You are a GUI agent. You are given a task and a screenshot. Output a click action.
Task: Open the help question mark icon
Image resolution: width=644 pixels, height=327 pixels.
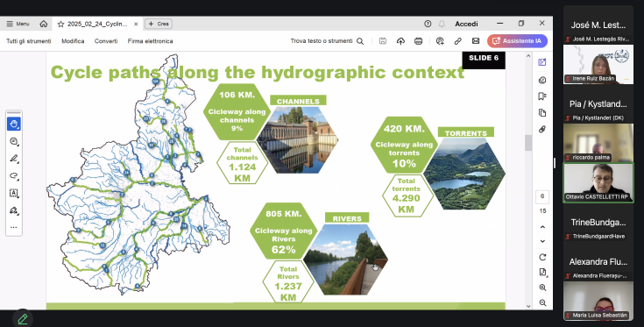click(x=428, y=24)
